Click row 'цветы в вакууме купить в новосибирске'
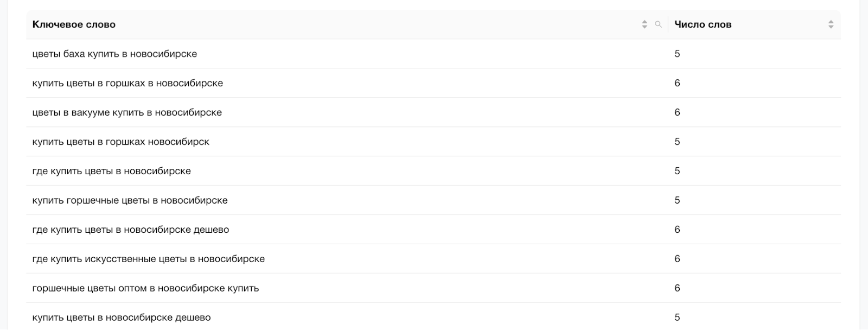The image size is (868, 330). click(433, 112)
